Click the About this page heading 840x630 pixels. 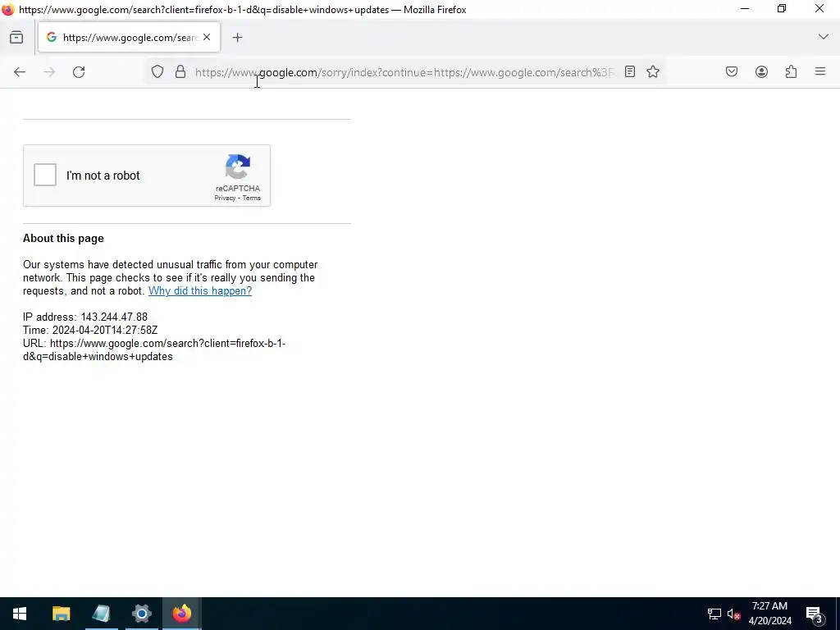click(63, 239)
